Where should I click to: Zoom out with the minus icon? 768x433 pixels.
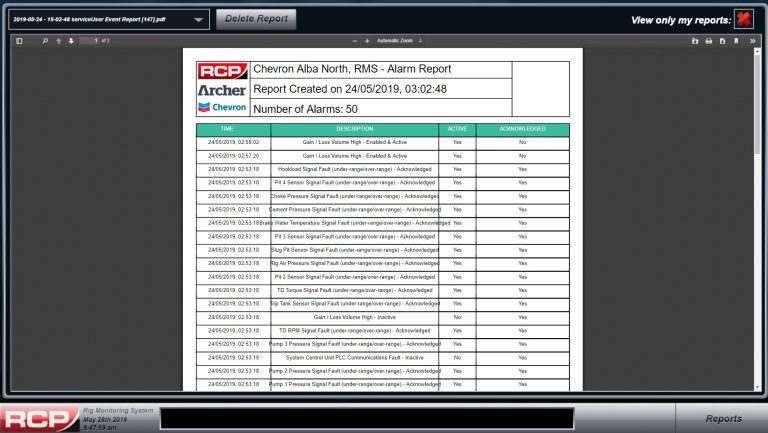(355, 41)
